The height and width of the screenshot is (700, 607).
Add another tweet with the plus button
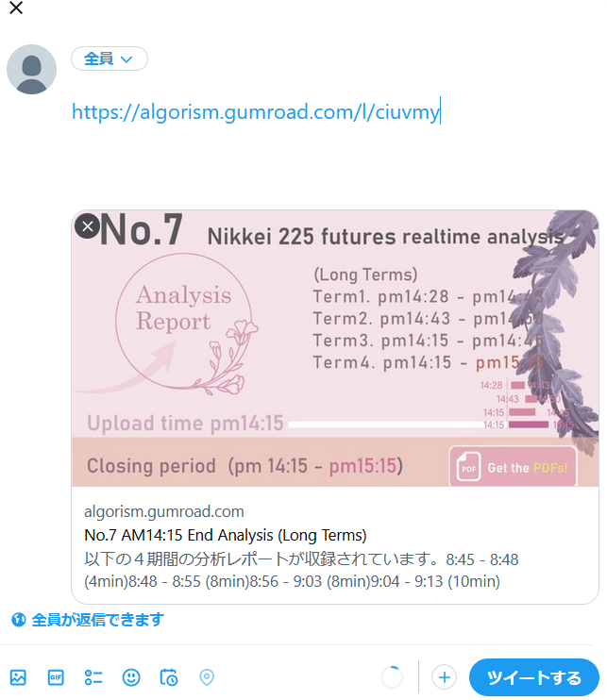444,677
